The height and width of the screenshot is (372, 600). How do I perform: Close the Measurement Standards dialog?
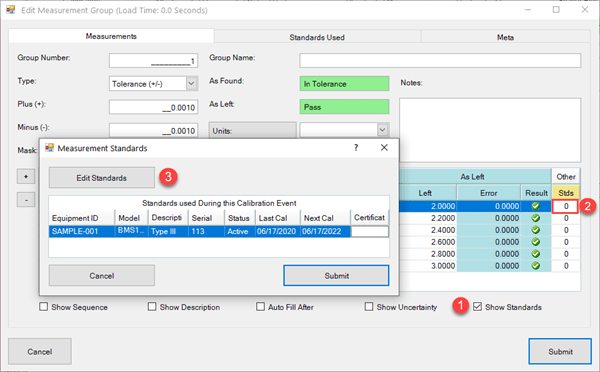click(384, 148)
